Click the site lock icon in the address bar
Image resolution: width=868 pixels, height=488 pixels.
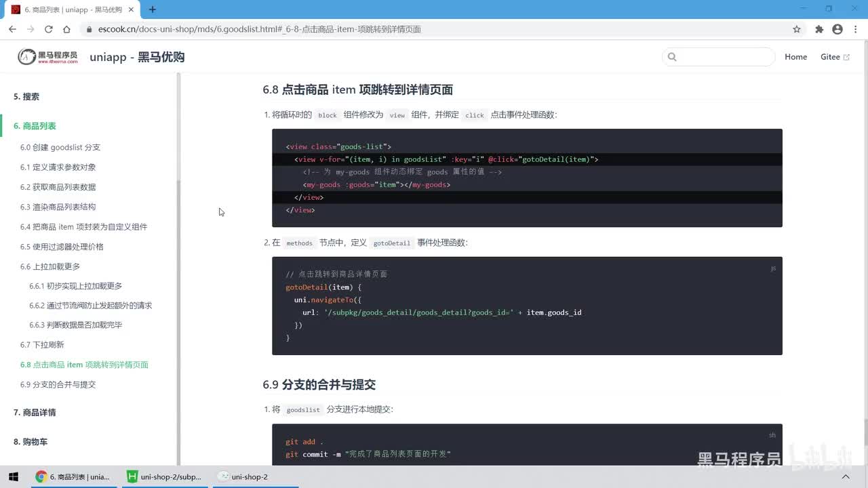pos(88,29)
